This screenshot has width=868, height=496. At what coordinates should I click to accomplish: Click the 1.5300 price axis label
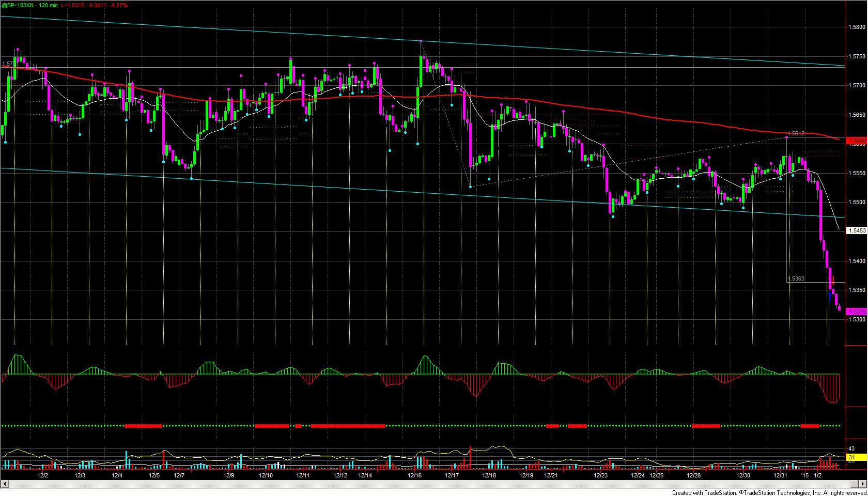coord(858,320)
